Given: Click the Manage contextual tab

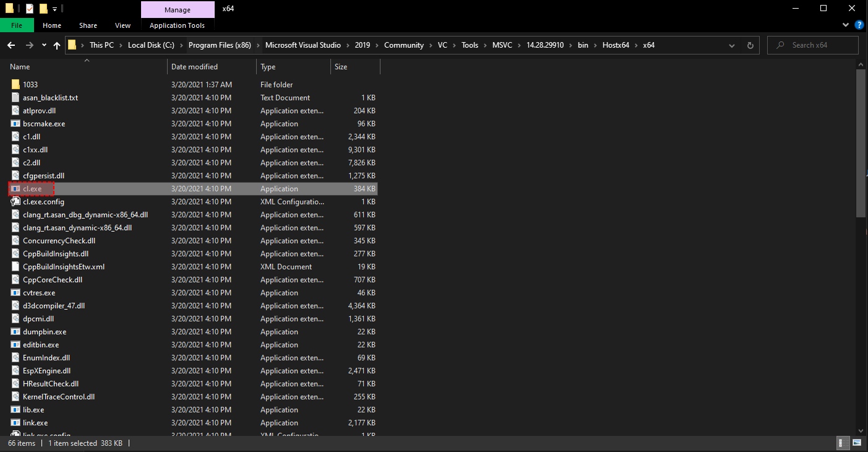Looking at the screenshot, I should pyautogui.click(x=178, y=10).
